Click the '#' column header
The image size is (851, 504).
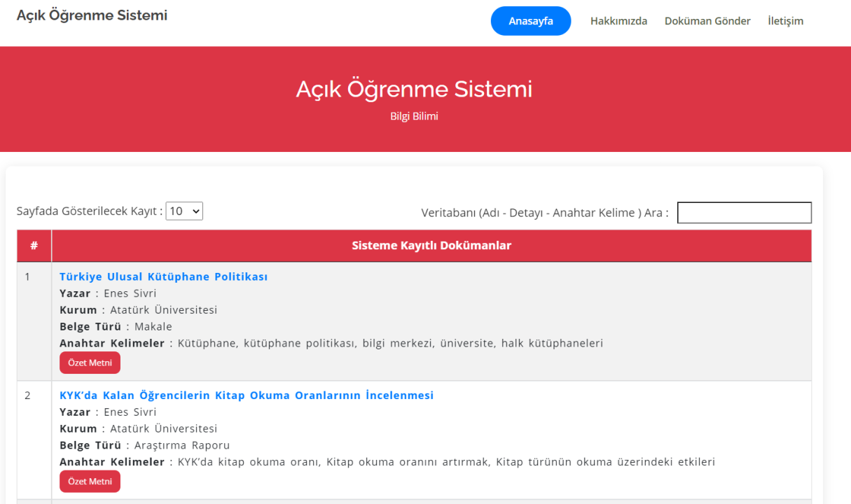[x=33, y=245]
